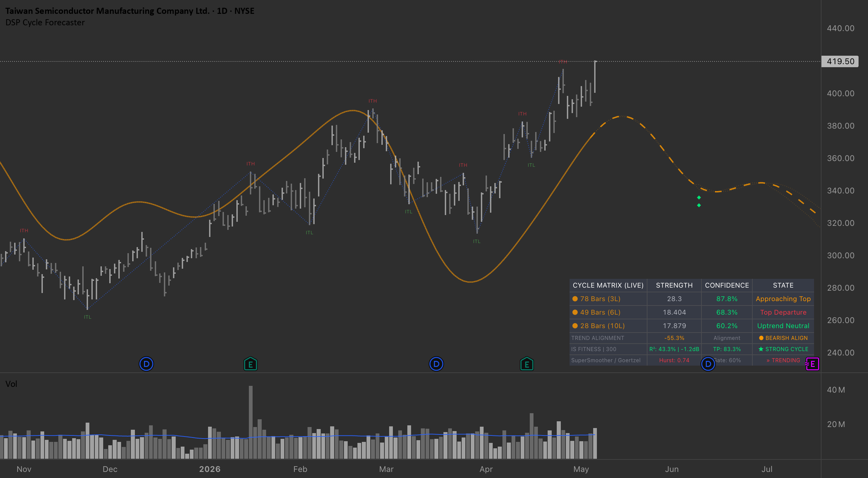Click the 419.50 current price label

(840, 61)
